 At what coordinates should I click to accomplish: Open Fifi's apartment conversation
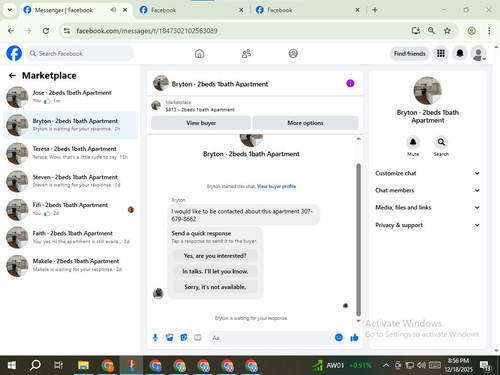(x=70, y=209)
